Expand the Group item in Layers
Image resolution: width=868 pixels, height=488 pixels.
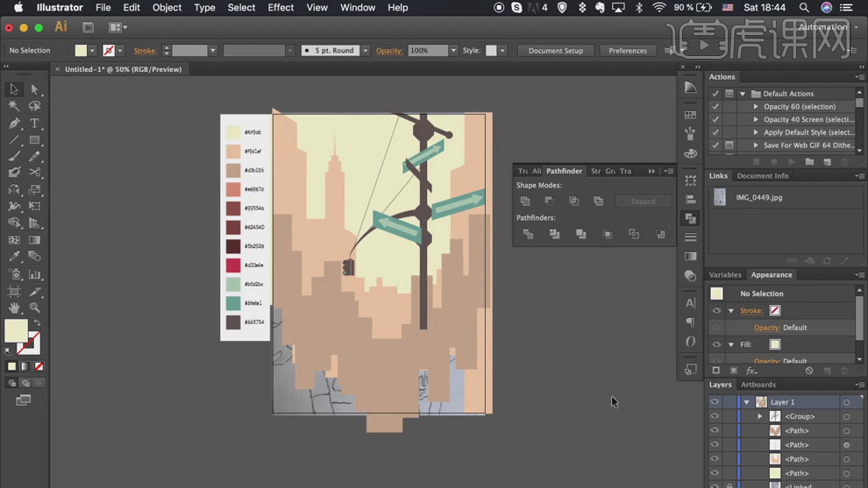point(760,416)
